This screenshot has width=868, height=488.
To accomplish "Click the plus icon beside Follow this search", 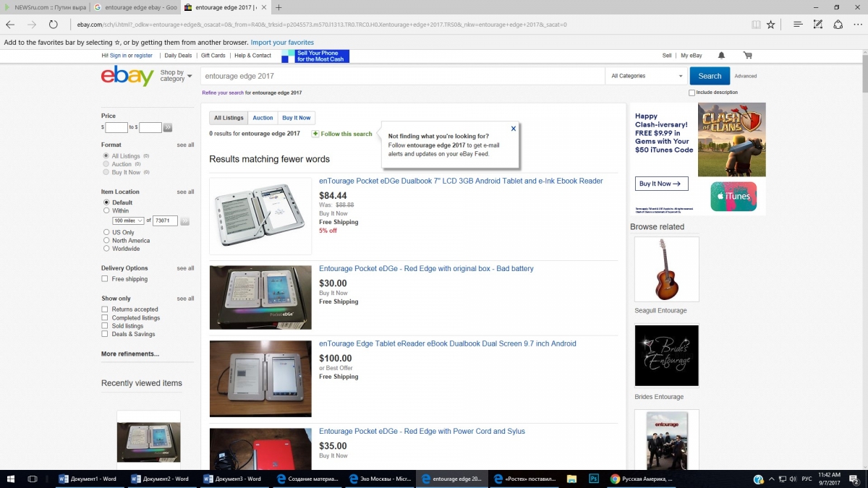I will tap(315, 134).
